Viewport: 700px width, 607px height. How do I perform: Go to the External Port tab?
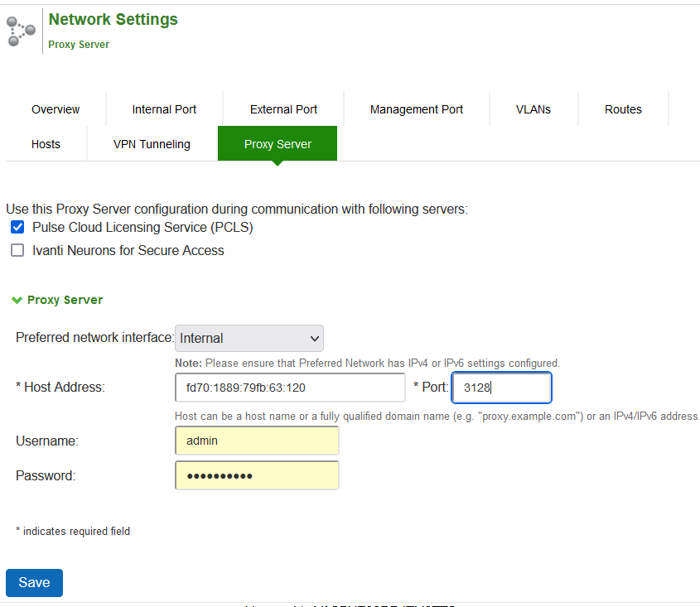(283, 109)
